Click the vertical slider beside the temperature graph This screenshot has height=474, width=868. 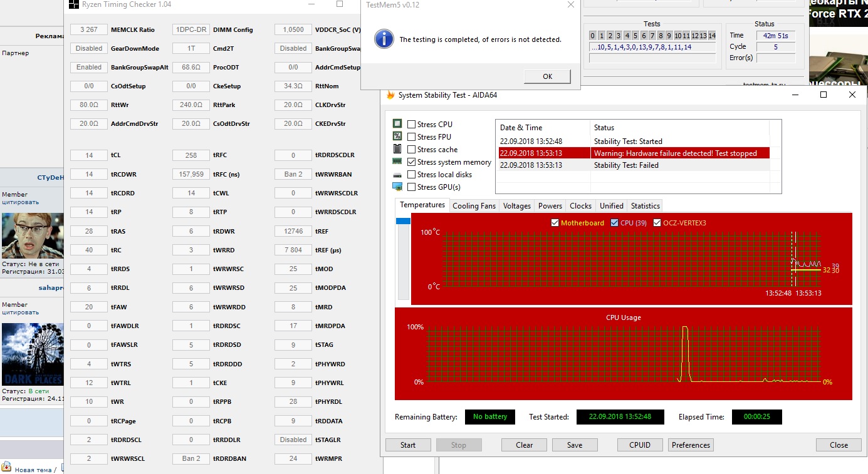tap(402, 257)
